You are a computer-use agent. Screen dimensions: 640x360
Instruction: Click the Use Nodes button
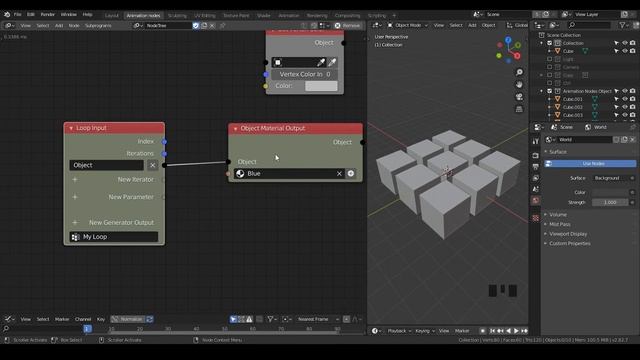(x=589, y=164)
